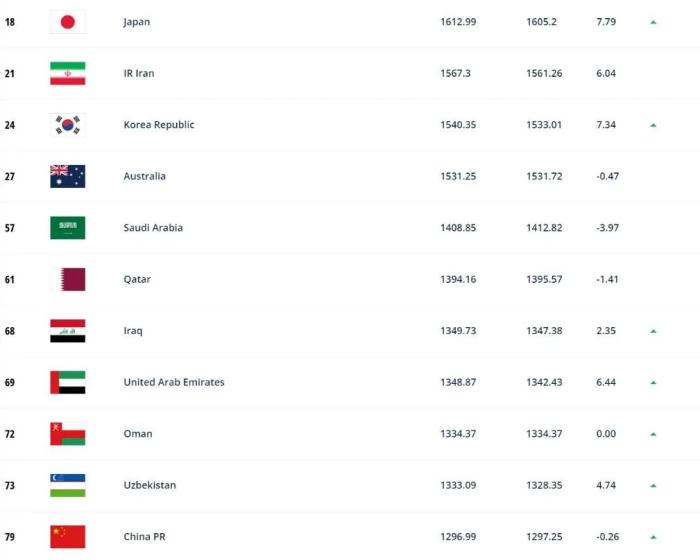Click the Japan flag icon
The width and height of the screenshot is (700, 560).
(x=68, y=22)
